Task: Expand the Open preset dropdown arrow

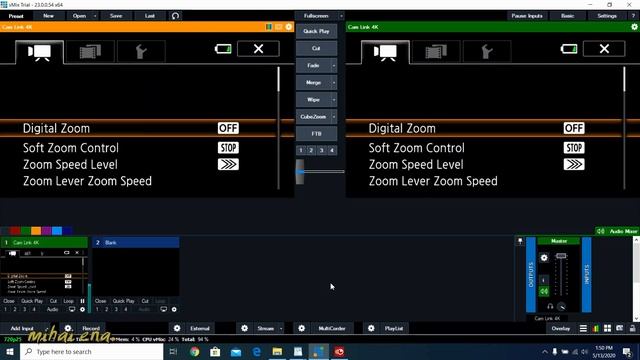Action: coord(95,16)
